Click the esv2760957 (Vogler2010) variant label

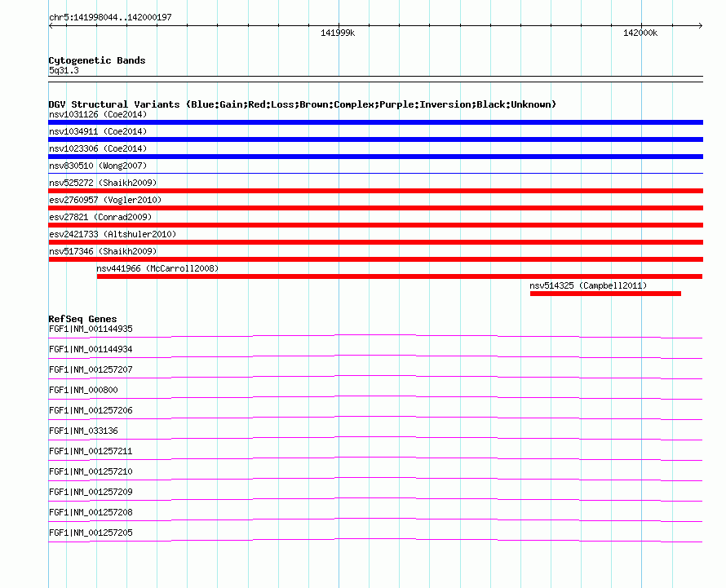tap(105, 200)
